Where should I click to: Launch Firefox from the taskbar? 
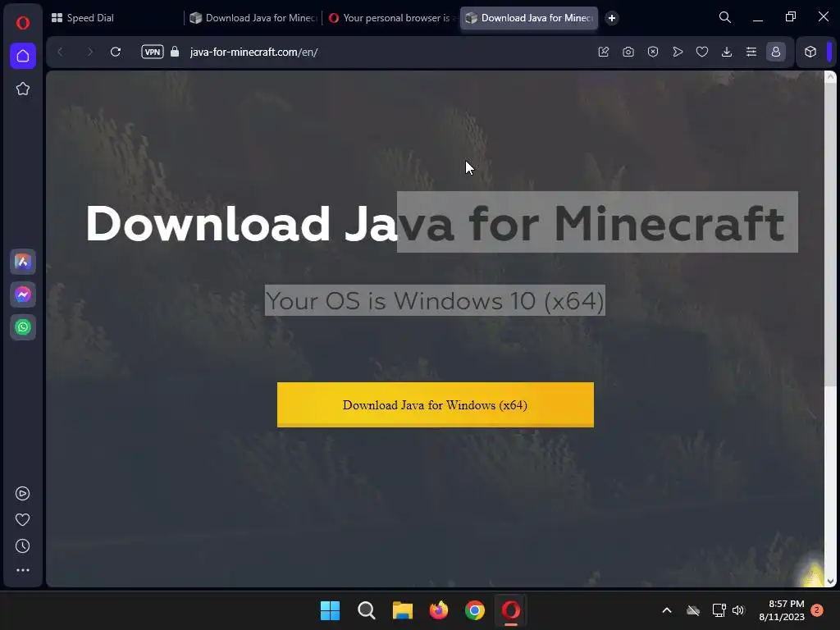[x=439, y=610]
